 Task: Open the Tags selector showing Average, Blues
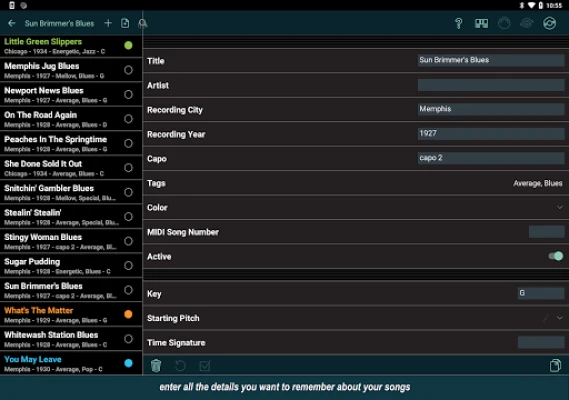(x=537, y=184)
